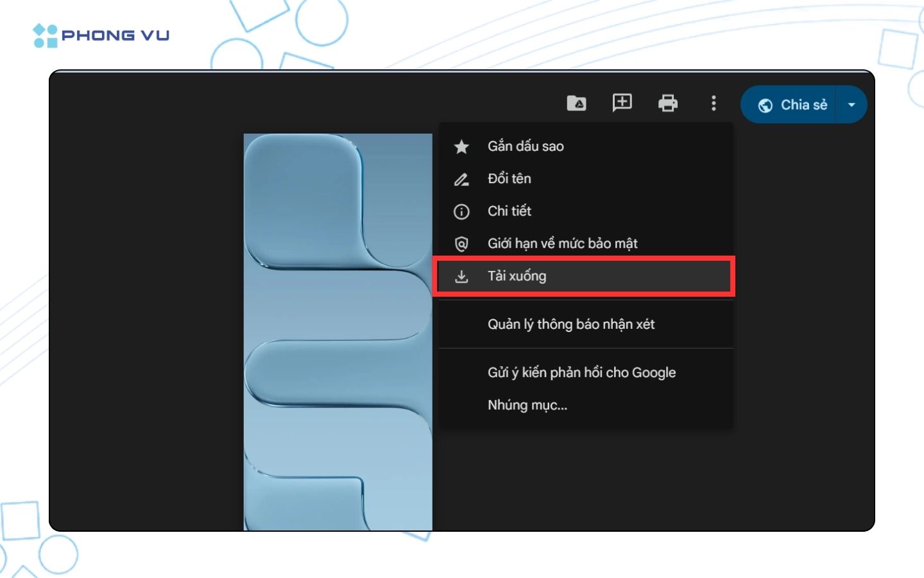Click the info icon beside Chi tiết
The height and width of the screenshot is (578, 924).
(x=461, y=211)
